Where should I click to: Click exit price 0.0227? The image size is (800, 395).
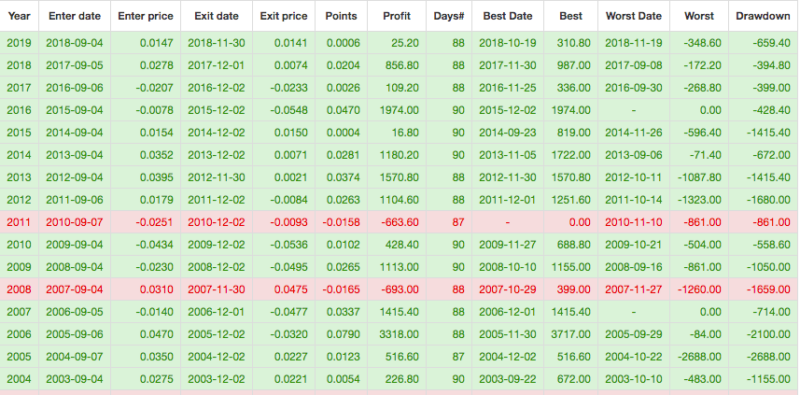click(x=291, y=357)
